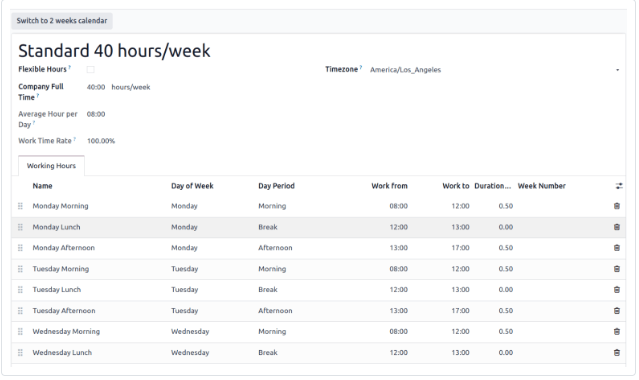Open the optional columns settings icon
639x380 pixels.
coord(619,186)
